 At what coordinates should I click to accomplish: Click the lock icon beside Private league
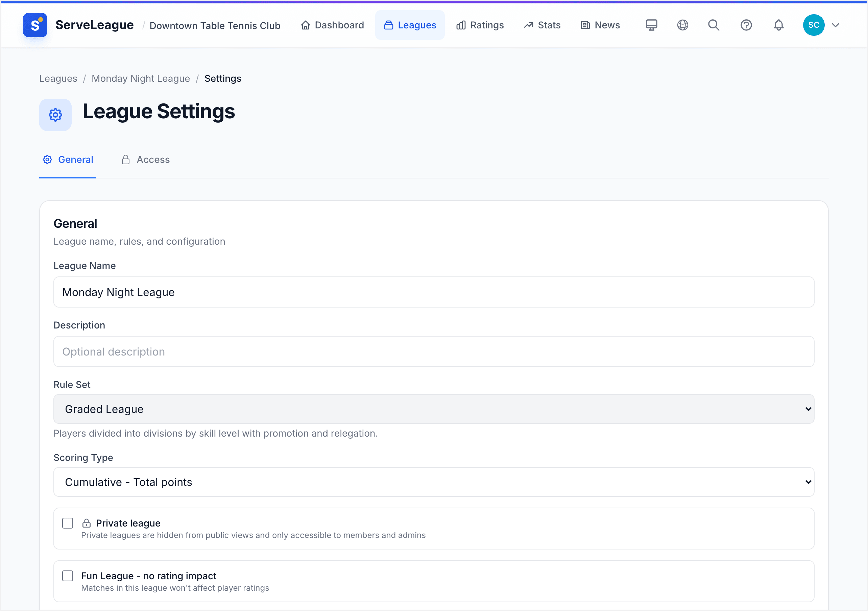87,523
